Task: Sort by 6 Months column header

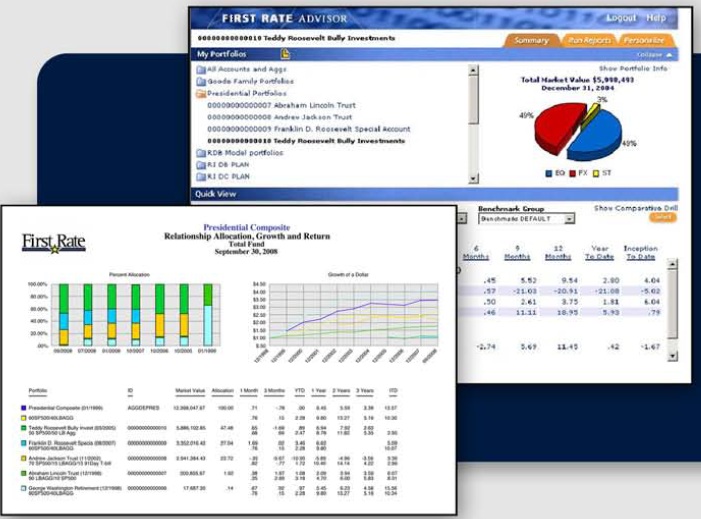Action: point(476,253)
